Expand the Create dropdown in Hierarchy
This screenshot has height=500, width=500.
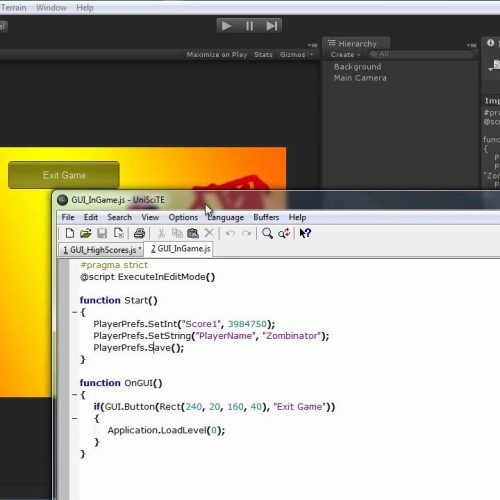[345, 55]
